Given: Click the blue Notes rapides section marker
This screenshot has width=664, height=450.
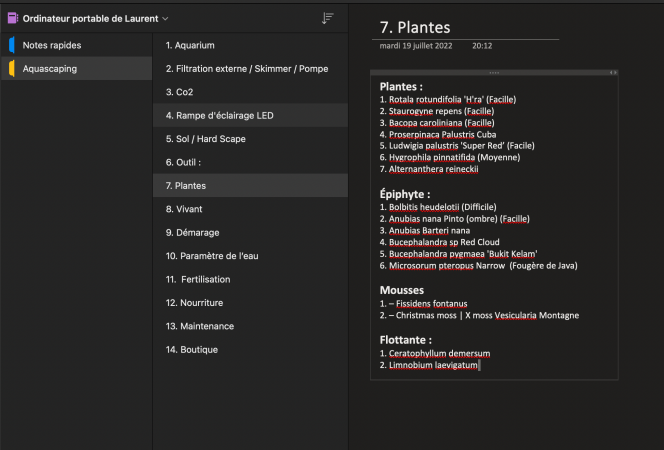Looking at the screenshot, I should point(12,45).
